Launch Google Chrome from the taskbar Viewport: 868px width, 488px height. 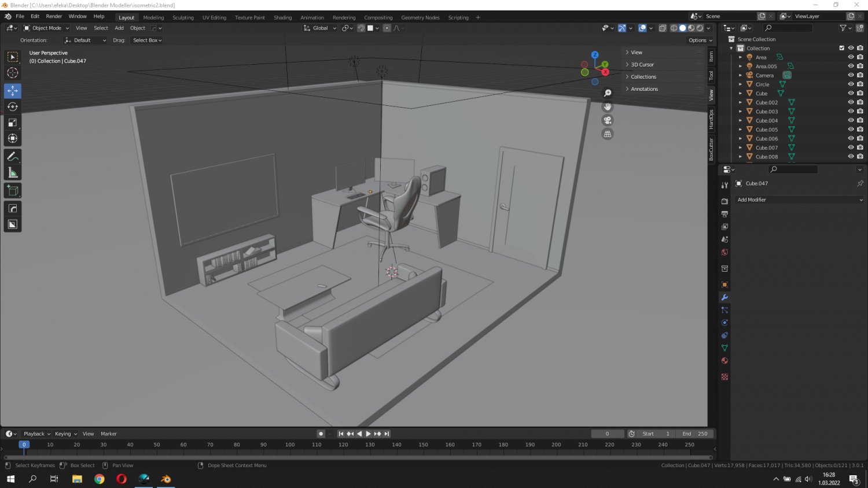click(99, 479)
